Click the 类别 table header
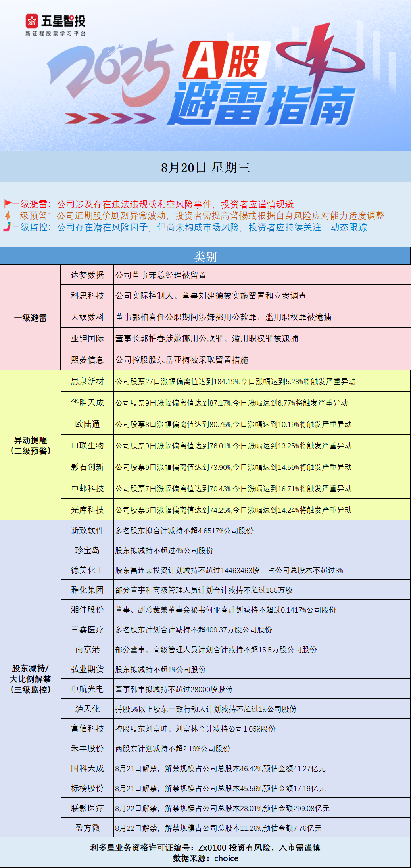This screenshot has width=411, height=868. 205,257
